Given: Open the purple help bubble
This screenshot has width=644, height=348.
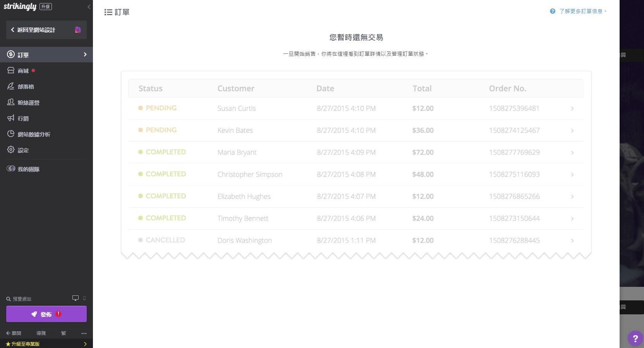Looking at the screenshot, I should (635, 338).
